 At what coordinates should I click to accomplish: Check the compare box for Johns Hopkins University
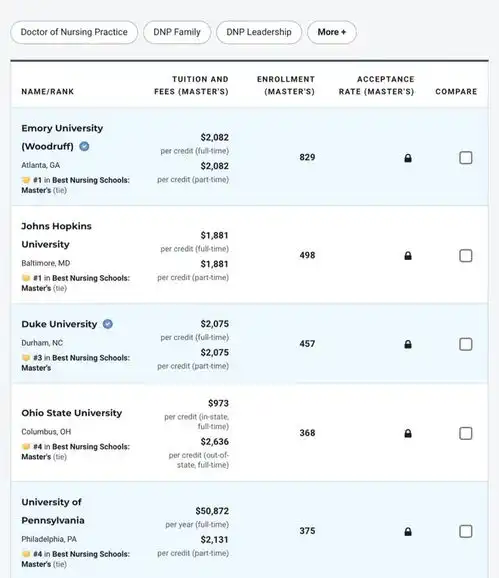[x=466, y=255]
